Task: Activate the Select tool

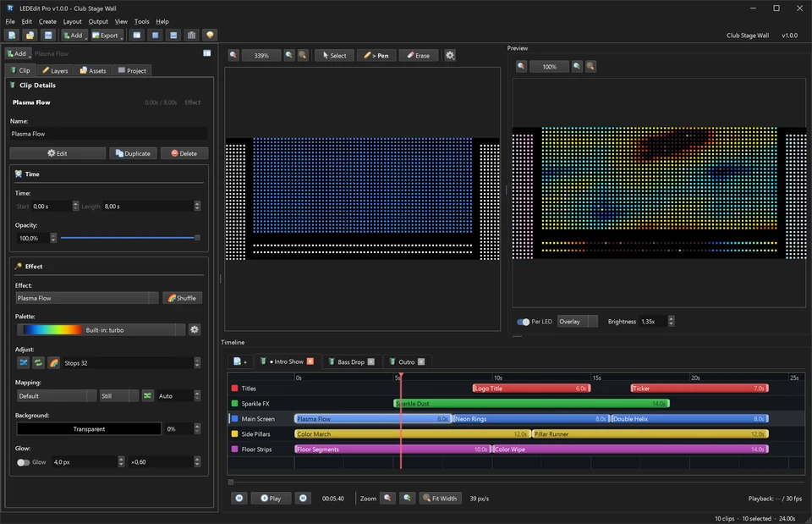Action: click(334, 56)
